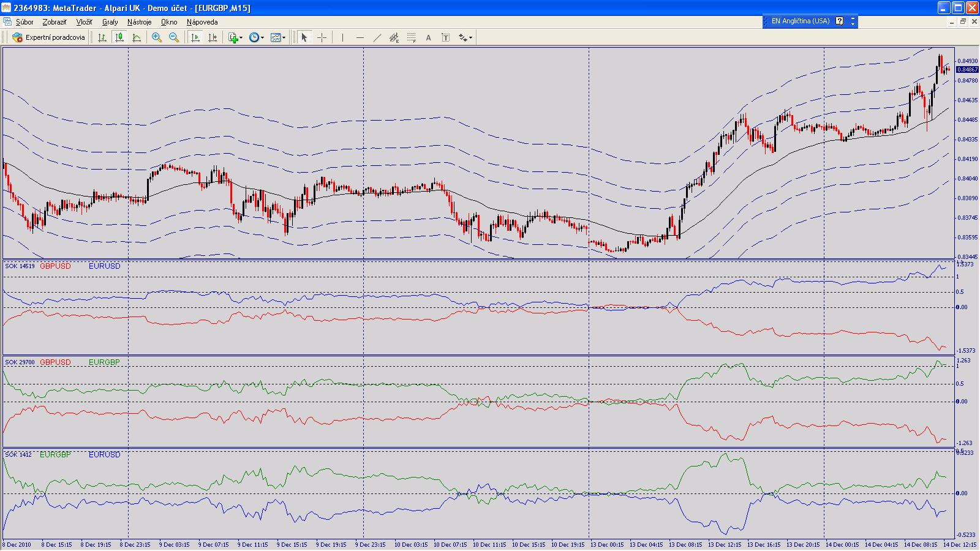Select the vertical line drawing tool
The height and width of the screenshot is (551, 980).
point(342,37)
